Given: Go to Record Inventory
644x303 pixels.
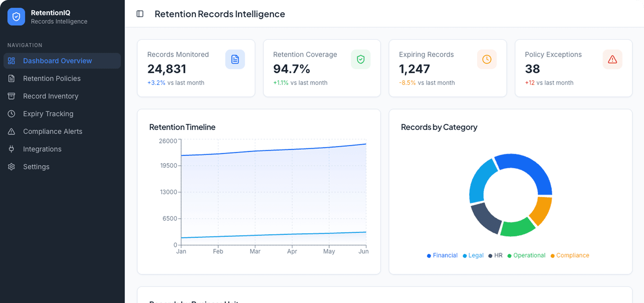Looking at the screenshot, I should (x=62, y=96).
